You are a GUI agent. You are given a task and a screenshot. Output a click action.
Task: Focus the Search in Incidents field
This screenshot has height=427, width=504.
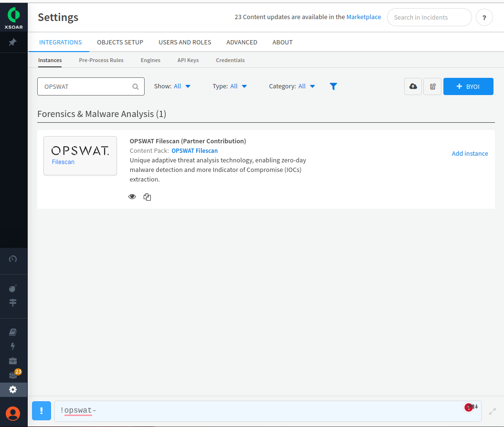[x=429, y=17]
